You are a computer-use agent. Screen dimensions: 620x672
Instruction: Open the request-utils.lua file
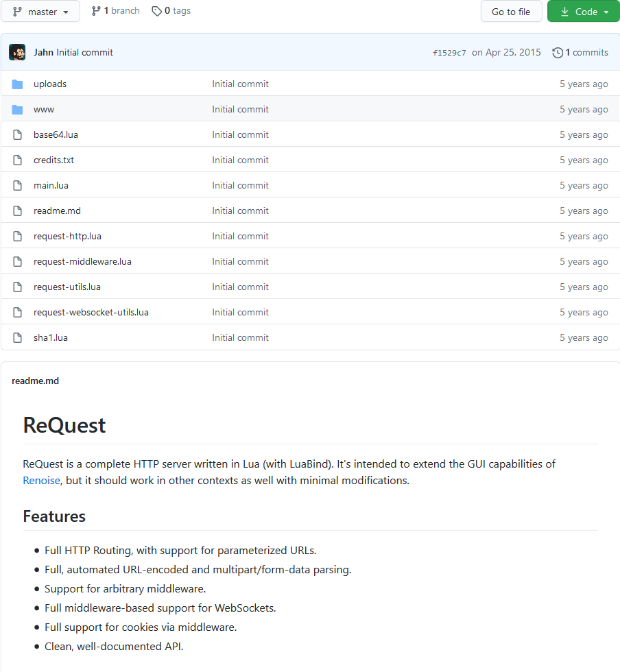pyautogui.click(x=67, y=287)
